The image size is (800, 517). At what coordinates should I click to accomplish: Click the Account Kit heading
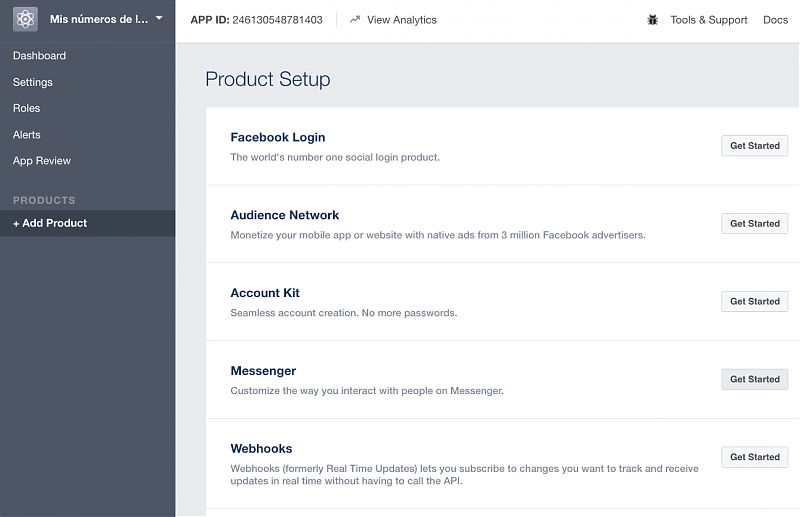coord(265,293)
